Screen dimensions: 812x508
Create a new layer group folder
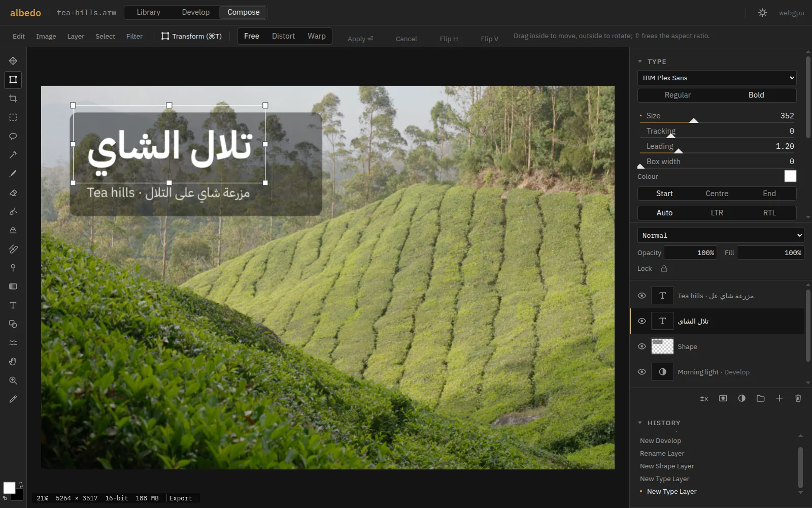761,398
